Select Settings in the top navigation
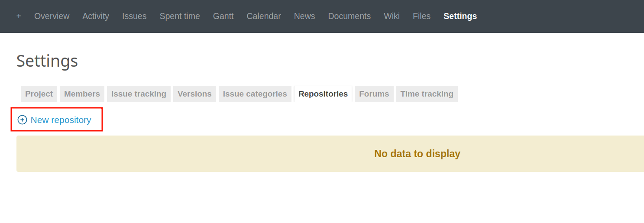 click(460, 16)
